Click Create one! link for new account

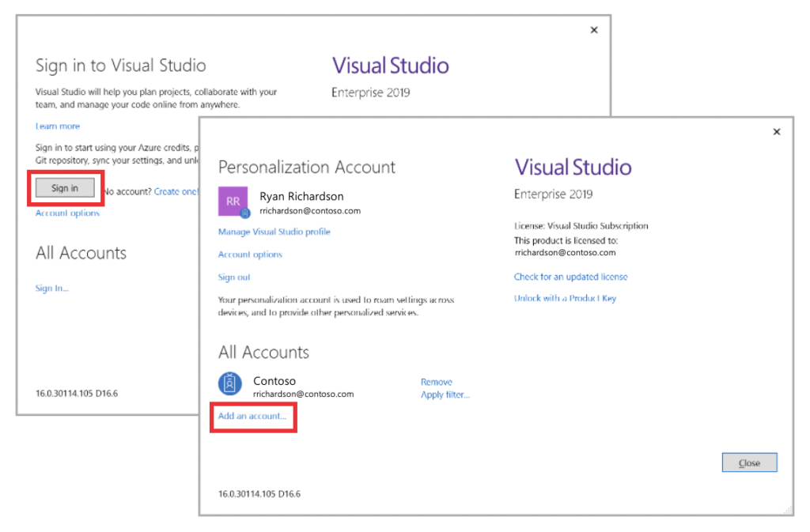tap(176, 191)
